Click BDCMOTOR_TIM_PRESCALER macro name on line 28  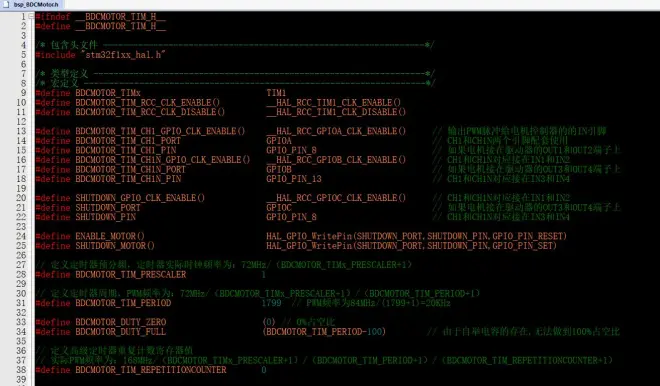tap(130, 275)
